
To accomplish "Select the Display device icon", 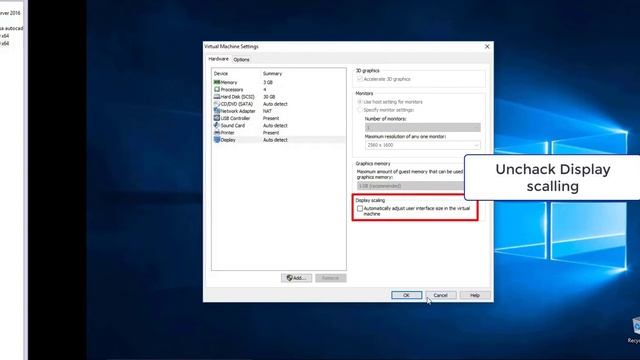I will click(217, 140).
